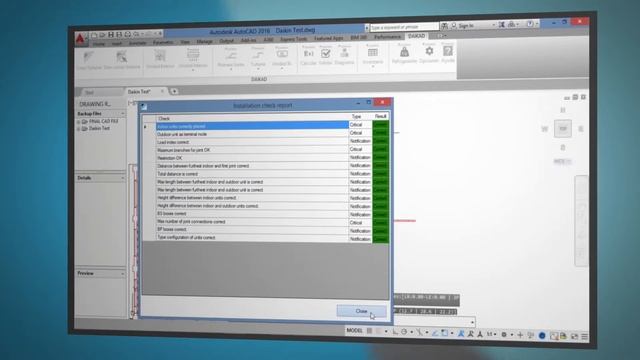Open the Manage ribbon tab
640x360 pixels.
click(204, 42)
